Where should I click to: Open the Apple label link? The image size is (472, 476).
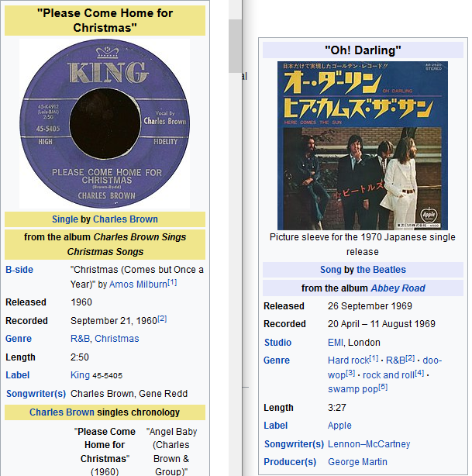click(339, 426)
